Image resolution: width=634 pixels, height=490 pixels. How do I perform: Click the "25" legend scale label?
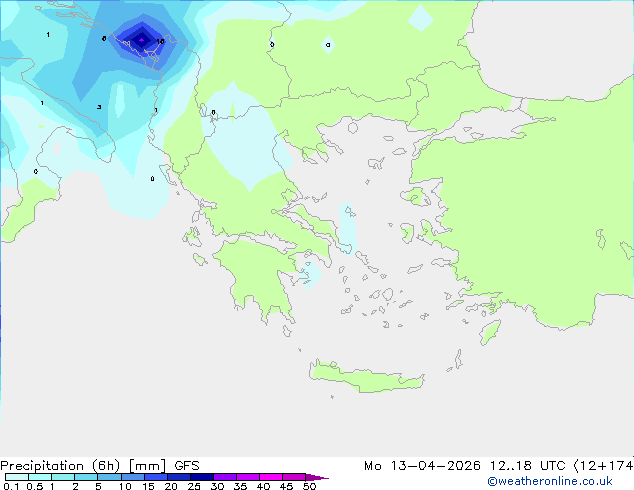tap(194, 486)
